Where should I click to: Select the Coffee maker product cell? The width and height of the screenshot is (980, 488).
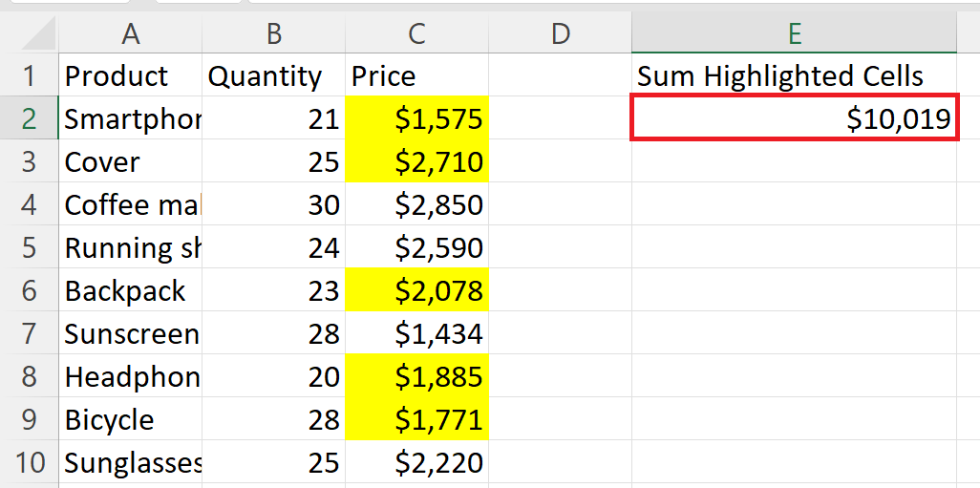(130, 204)
